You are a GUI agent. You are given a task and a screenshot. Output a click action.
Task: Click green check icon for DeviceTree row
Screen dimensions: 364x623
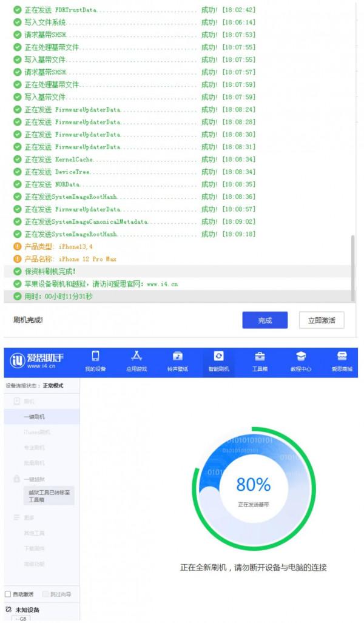(17, 172)
